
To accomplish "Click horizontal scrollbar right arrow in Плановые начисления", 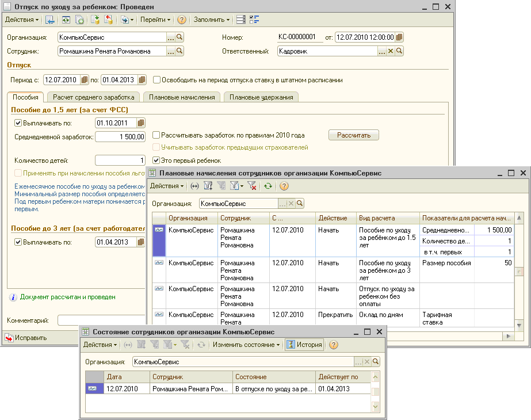I will point(508,336).
